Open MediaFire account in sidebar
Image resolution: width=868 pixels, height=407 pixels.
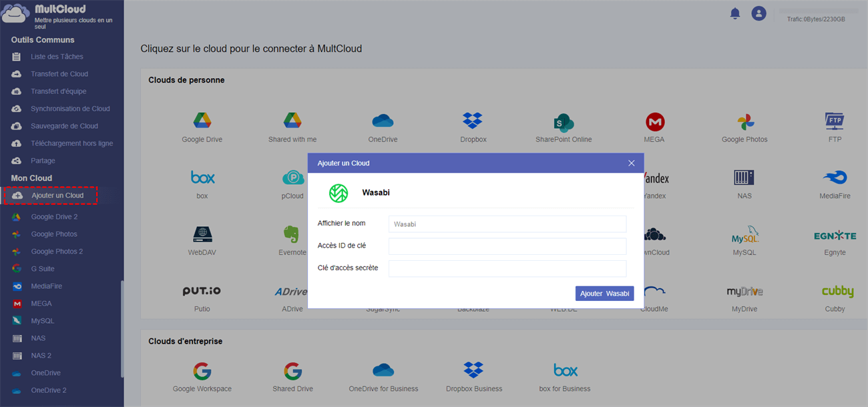46,286
